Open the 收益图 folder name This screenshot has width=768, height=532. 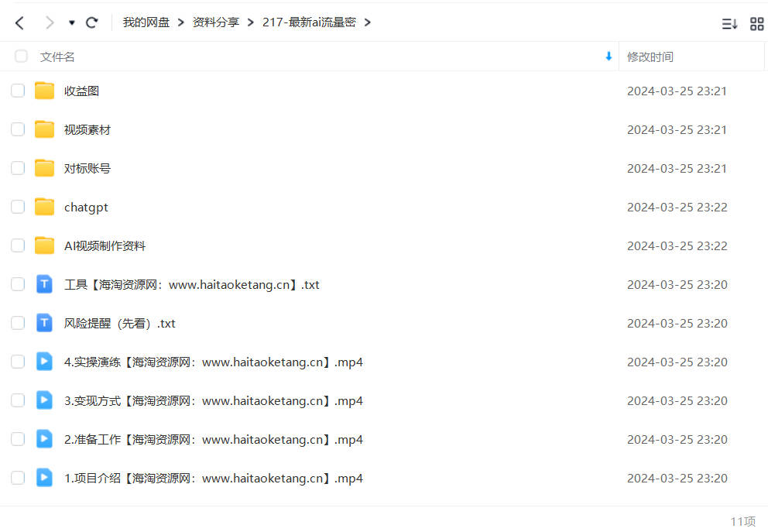pos(81,91)
